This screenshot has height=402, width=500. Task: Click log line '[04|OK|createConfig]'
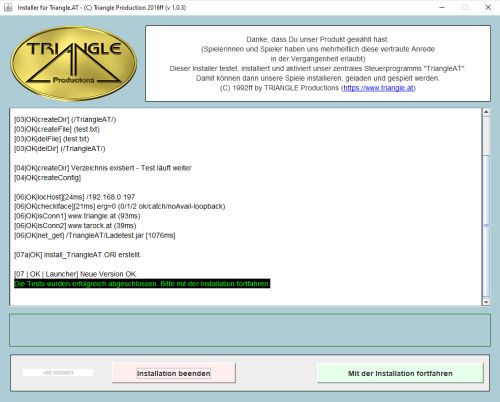coord(48,177)
